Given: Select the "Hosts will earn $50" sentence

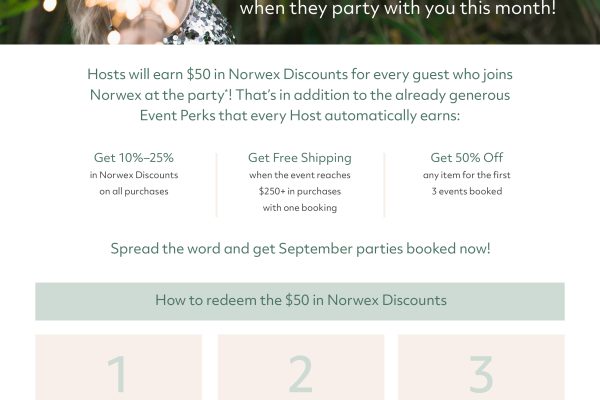Looking at the screenshot, I should point(299,75).
